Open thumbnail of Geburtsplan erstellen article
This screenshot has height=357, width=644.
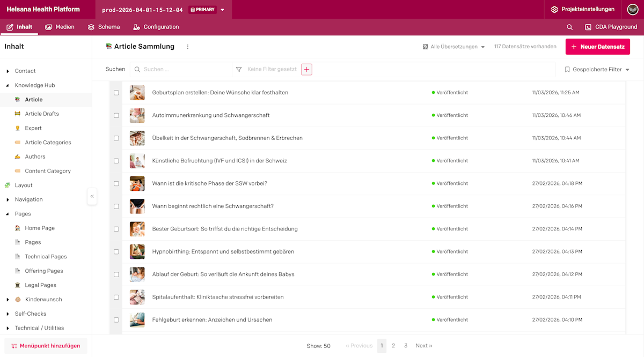pos(137,93)
